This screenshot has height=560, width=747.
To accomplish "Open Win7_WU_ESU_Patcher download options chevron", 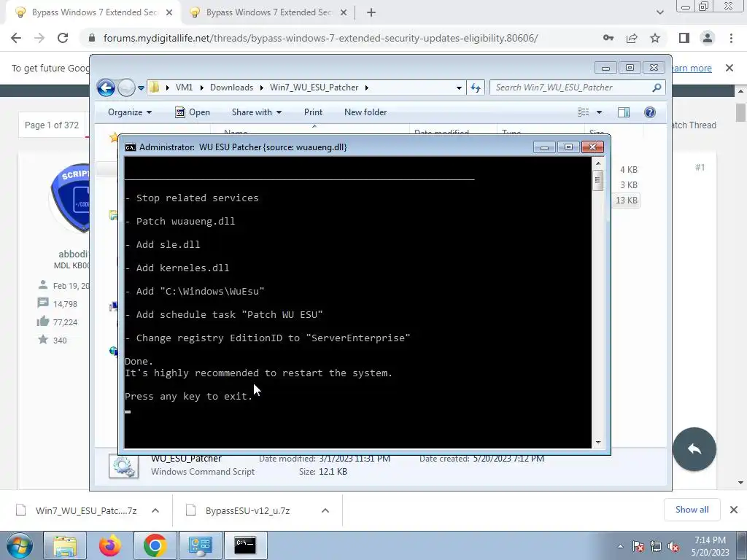I will [x=155, y=510].
